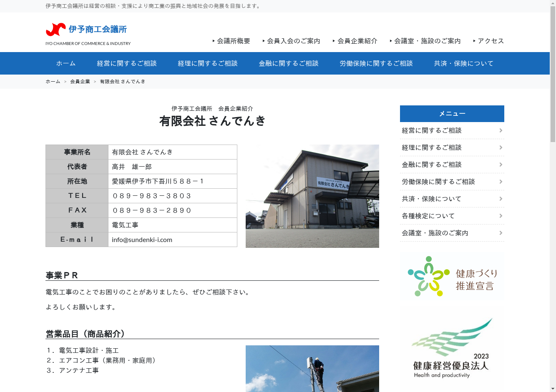Go to 会員企業紹介 in top navigation
This screenshot has height=392, width=556.
355,41
